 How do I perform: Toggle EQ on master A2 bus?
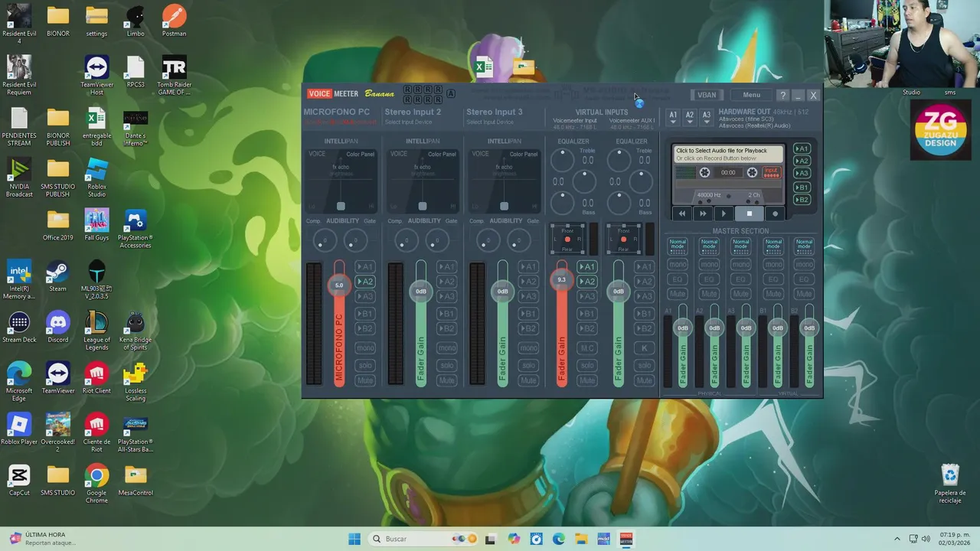[x=709, y=279]
